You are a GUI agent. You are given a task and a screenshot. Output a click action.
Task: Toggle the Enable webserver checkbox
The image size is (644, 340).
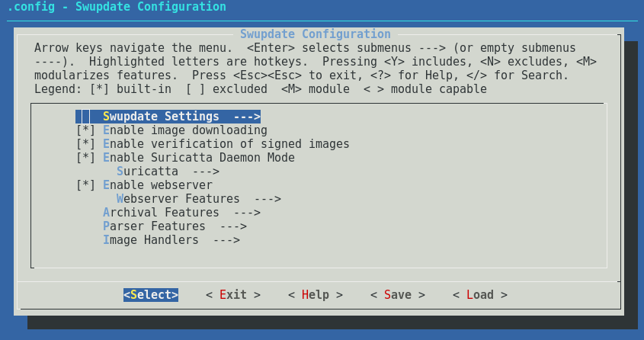point(86,185)
